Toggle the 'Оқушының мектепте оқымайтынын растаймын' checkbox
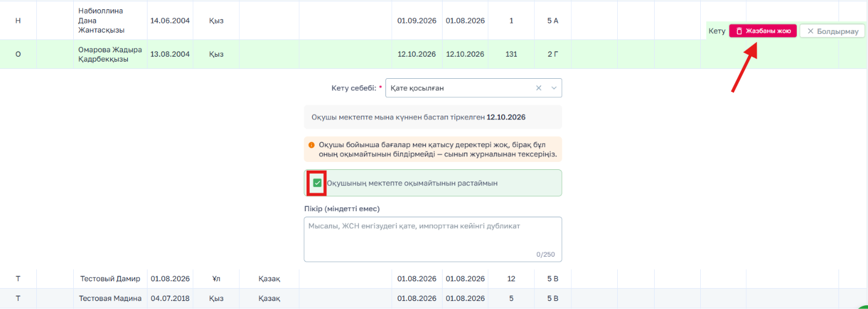This screenshot has width=868, height=309. (x=317, y=183)
